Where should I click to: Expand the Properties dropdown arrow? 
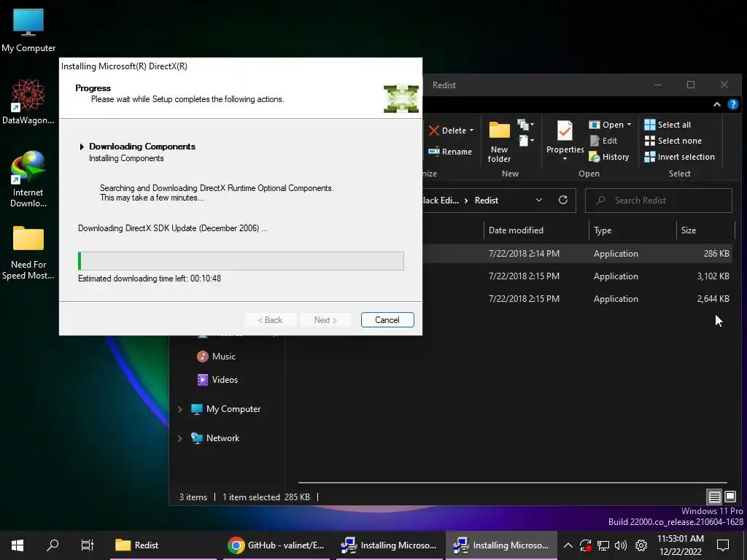(x=565, y=158)
